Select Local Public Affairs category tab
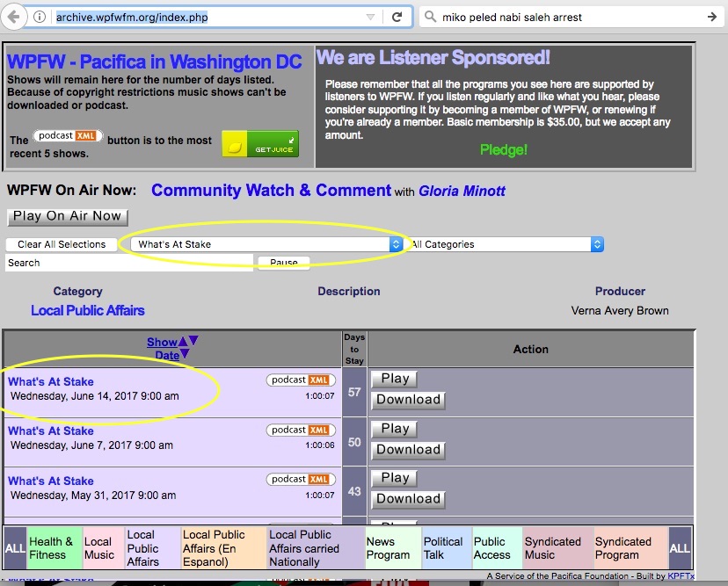This screenshot has width=728, height=586. 153,548
